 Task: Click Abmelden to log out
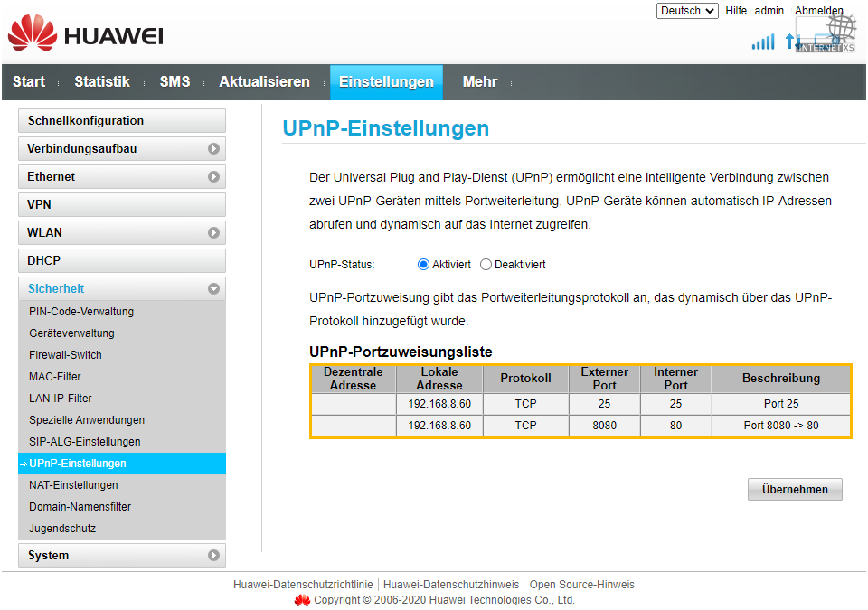[x=819, y=11]
